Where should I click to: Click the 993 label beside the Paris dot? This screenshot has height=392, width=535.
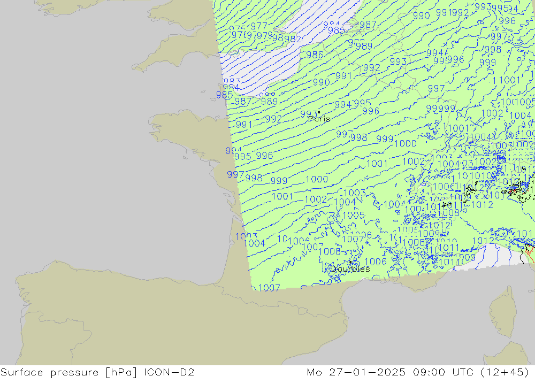[309, 114]
